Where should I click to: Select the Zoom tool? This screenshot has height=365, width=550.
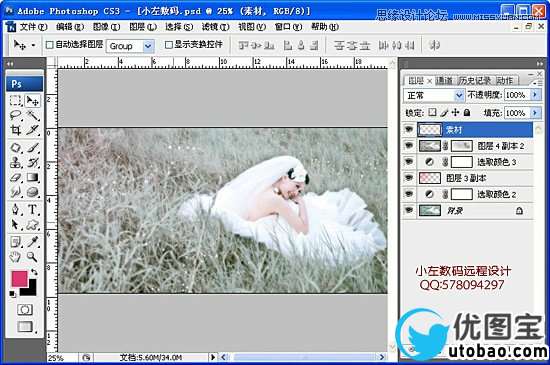33,257
